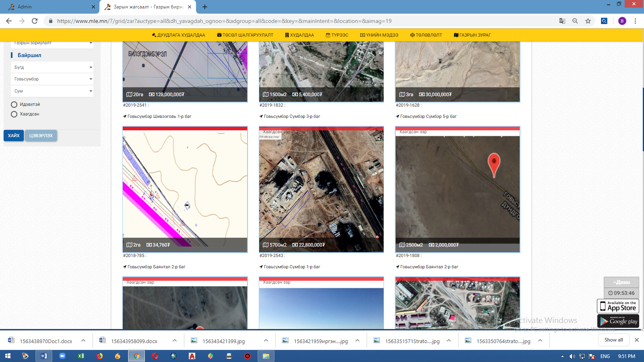Expand the Бүгд dropdown
The width and height of the screenshot is (644, 362).
point(52,67)
